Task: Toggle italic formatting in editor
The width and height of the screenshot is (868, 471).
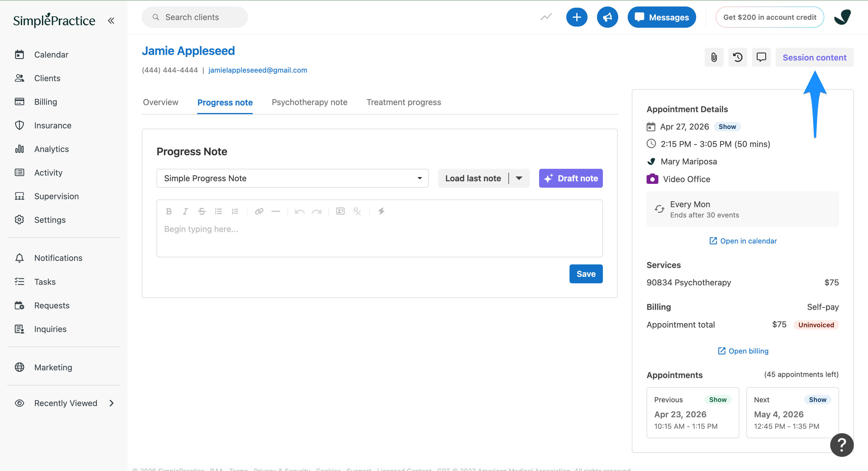Action: [x=185, y=211]
